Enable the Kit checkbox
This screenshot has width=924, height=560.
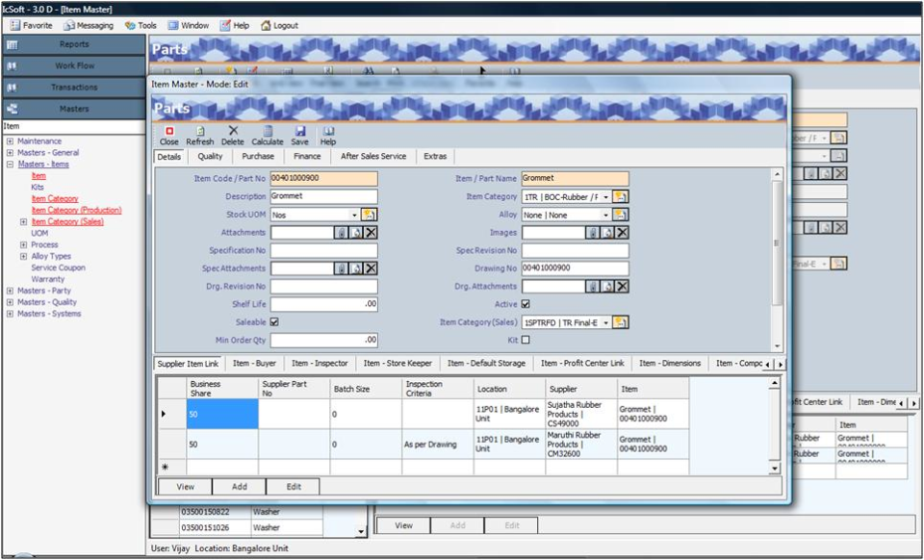coord(526,342)
